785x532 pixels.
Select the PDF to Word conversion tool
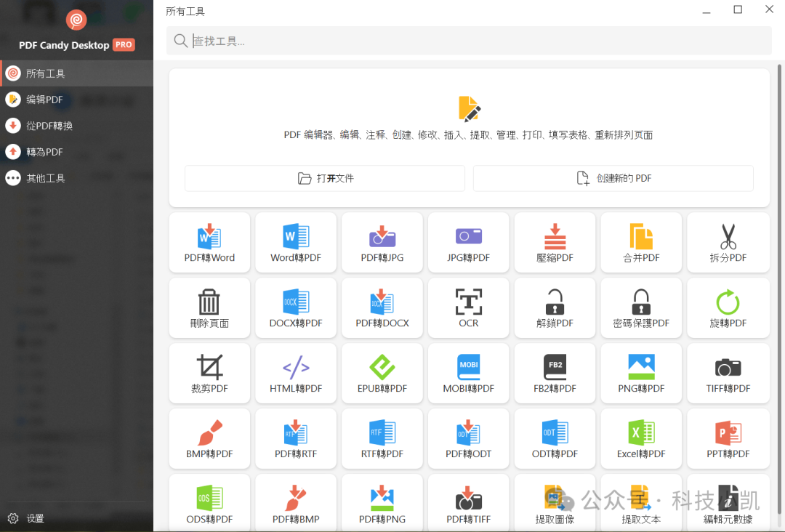pyautogui.click(x=209, y=242)
